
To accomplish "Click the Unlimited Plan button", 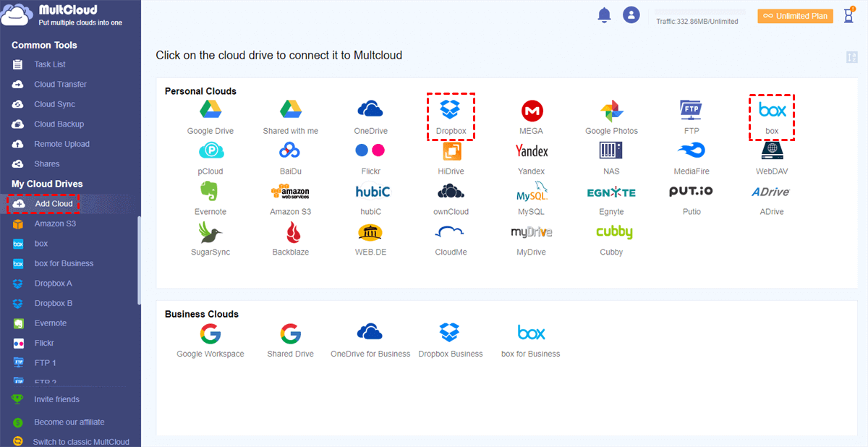I will [795, 16].
